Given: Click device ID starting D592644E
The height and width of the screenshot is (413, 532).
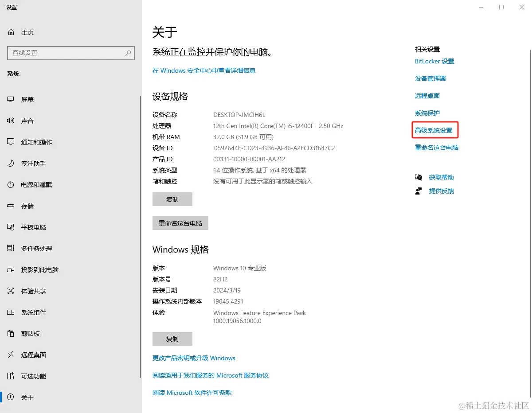Looking at the screenshot, I should (x=274, y=148).
